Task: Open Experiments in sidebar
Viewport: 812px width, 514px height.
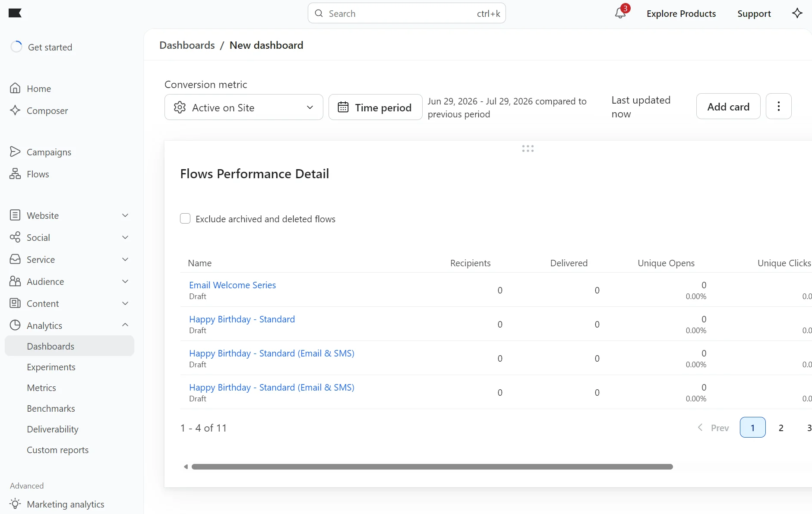Action: [x=51, y=367]
